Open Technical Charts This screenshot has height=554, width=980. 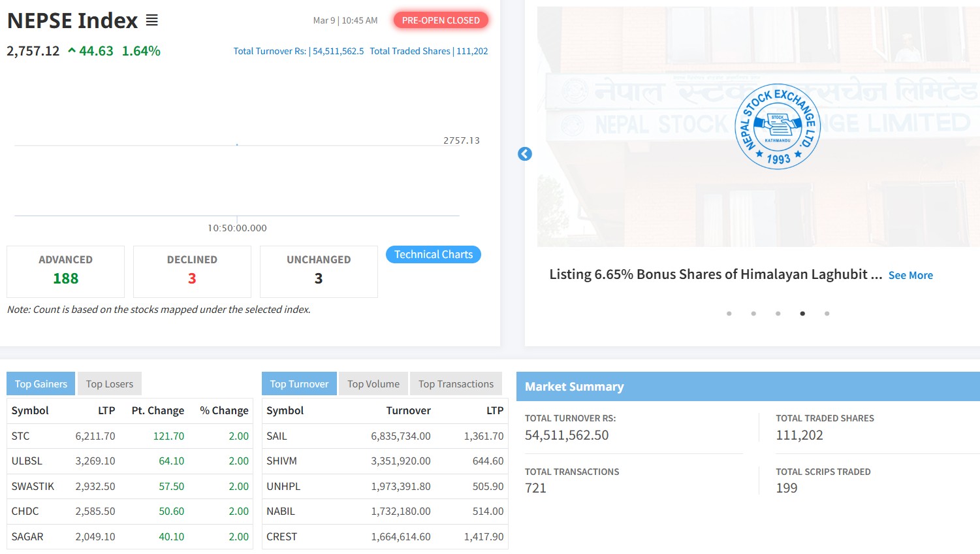pyautogui.click(x=434, y=255)
